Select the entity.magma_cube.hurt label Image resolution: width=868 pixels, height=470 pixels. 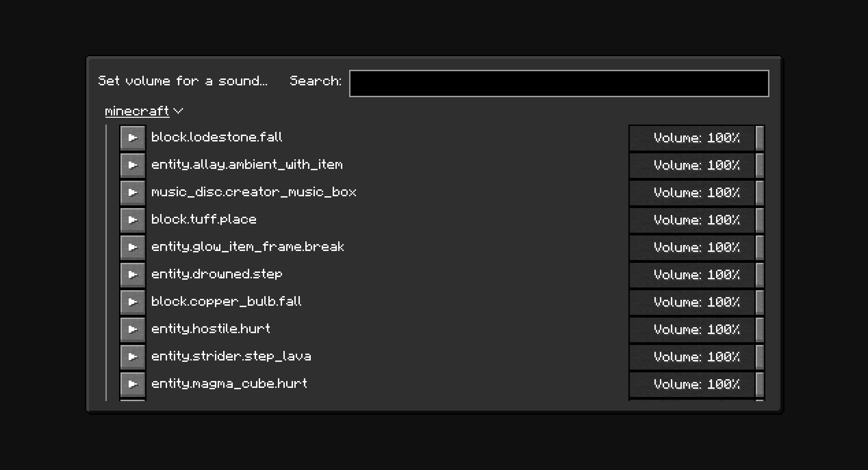tap(229, 384)
